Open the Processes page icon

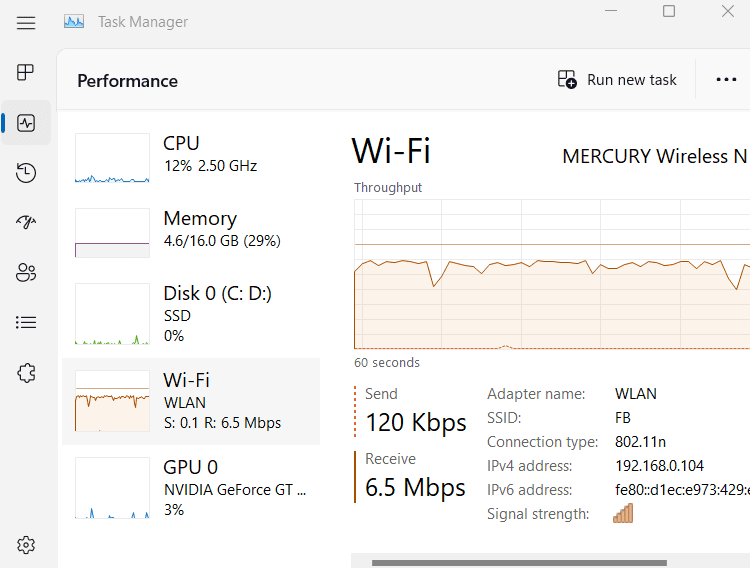[x=26, y=72]
